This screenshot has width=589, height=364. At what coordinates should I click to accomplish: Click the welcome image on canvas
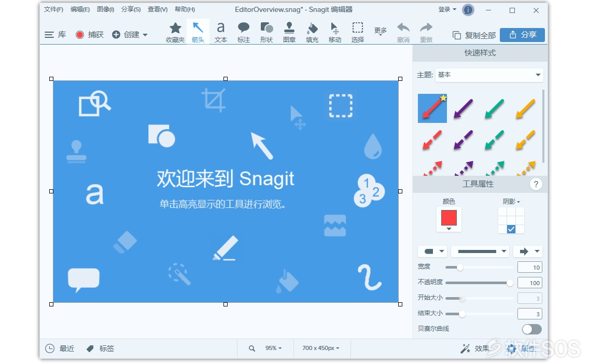pyautogui.click(x=226, y=191)
